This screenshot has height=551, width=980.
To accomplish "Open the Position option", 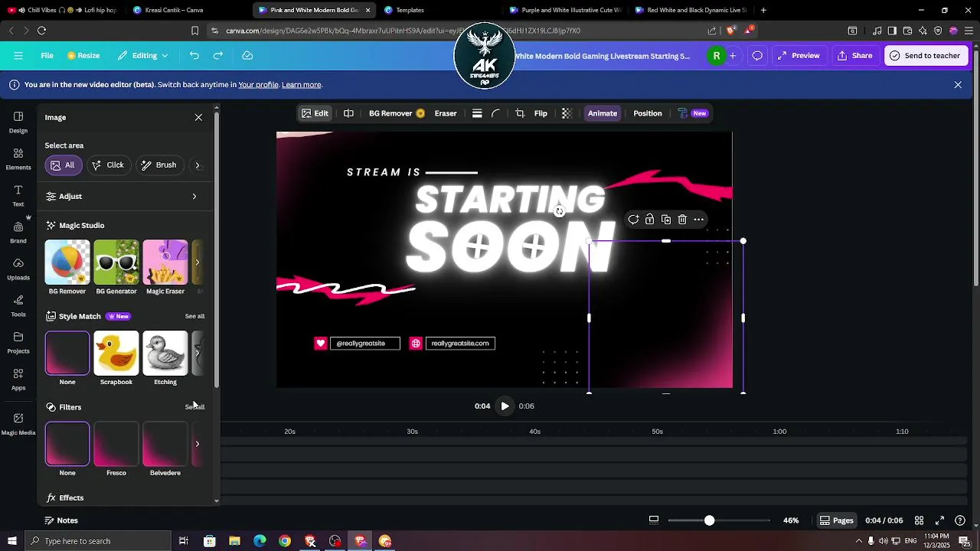I will tap(648, 113).
